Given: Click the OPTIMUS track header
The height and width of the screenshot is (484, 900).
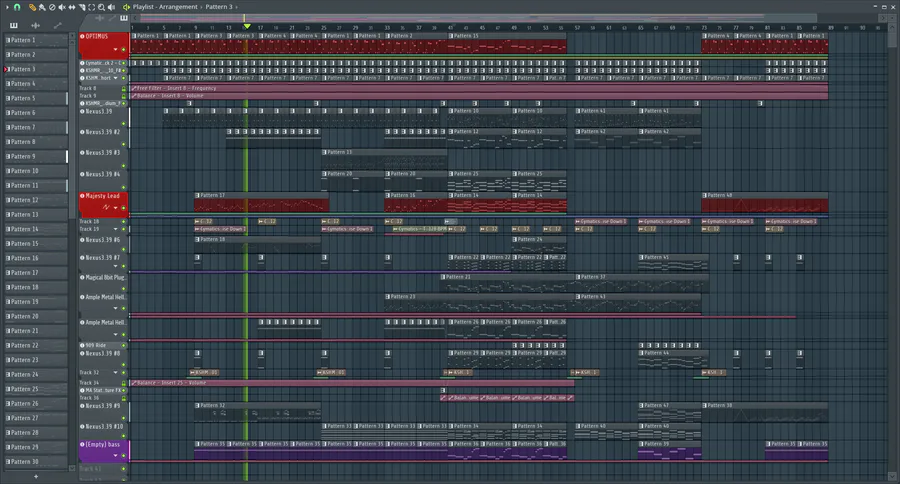Looking at the screenshot, I should [103, 44].
